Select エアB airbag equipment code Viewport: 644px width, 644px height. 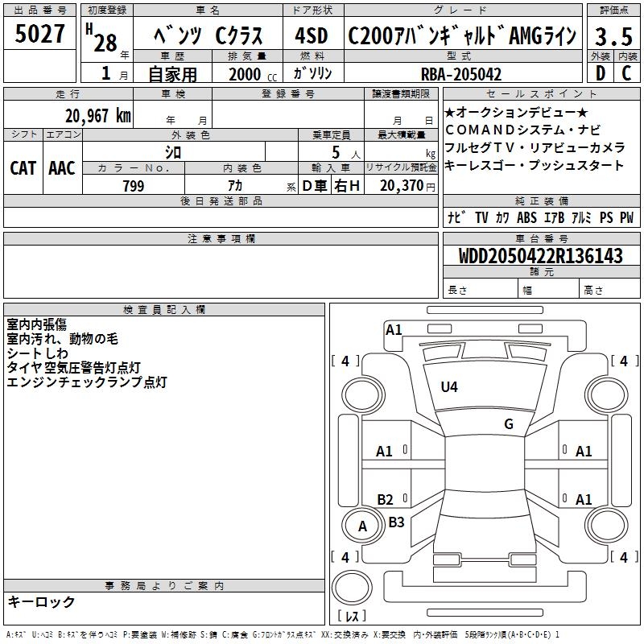coord(555,217)
